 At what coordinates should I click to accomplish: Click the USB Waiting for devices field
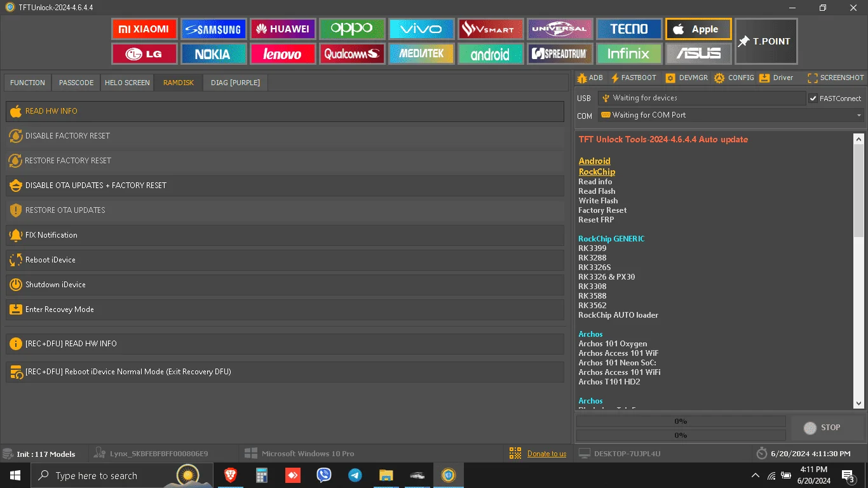702,98
